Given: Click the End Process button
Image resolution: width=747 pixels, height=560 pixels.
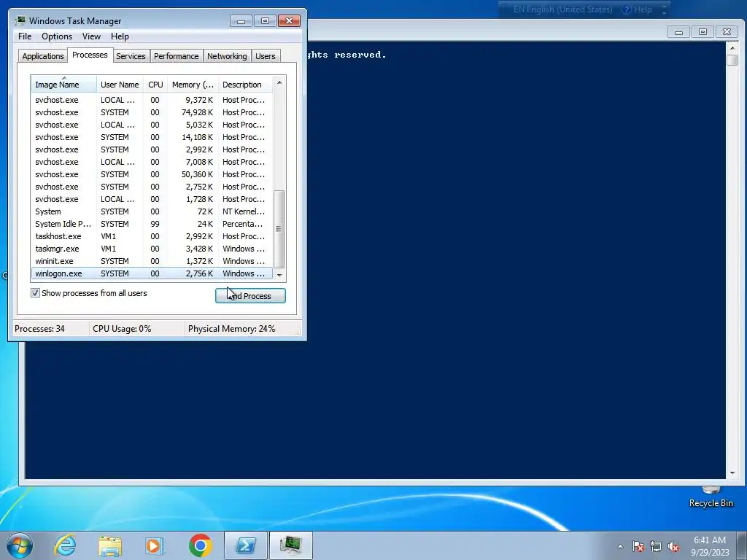Looking at the screenshot, I should click(250, 296).
